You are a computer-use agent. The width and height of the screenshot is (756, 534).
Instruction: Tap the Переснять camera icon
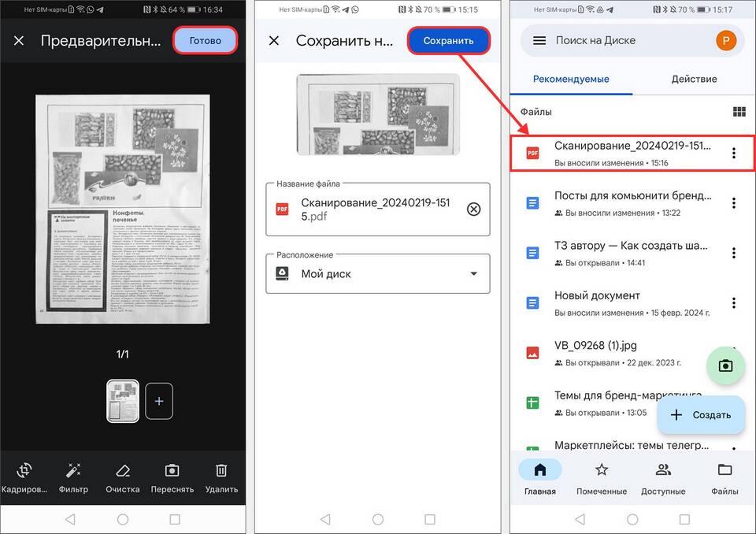[x=172, y=478]
